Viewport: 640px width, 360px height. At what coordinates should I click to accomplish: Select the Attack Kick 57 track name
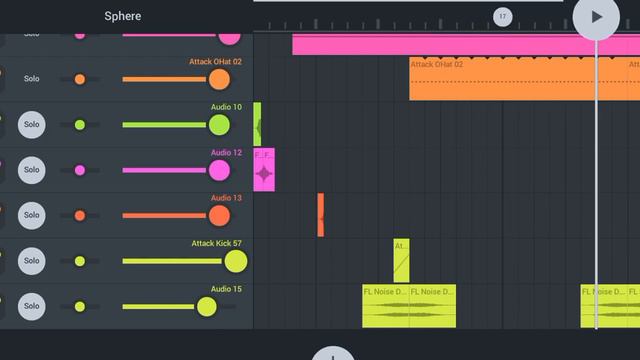[216, 243]
